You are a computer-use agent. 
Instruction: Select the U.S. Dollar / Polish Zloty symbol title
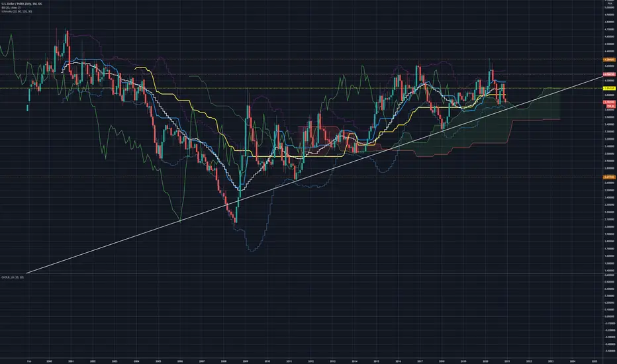(x=22, y=3)
